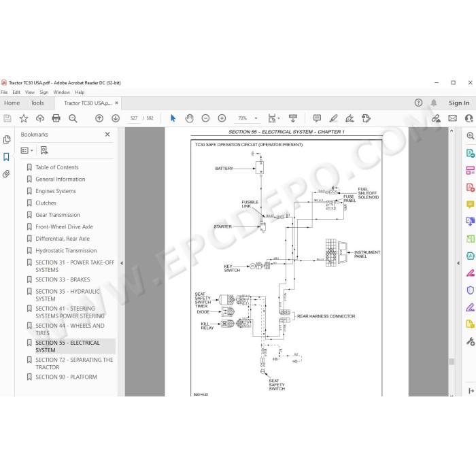Add a comment with sticky note icon
The image size is (476, 476).
point(317,118)
